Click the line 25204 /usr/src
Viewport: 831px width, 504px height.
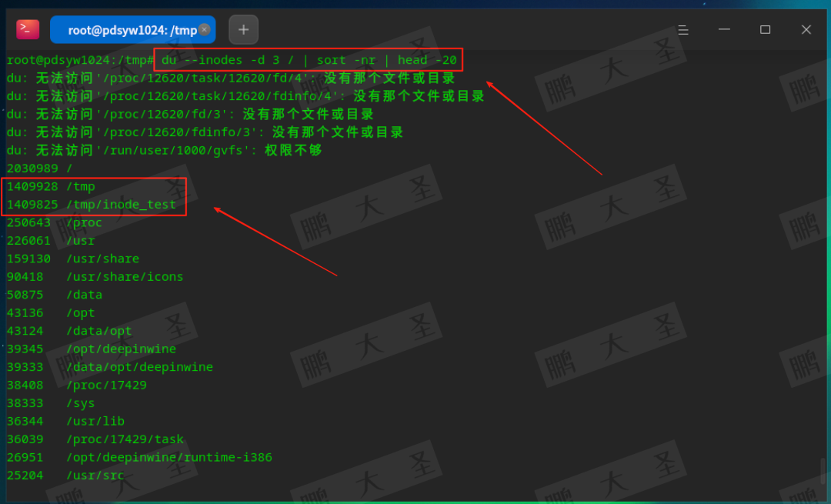coord(65,475)
